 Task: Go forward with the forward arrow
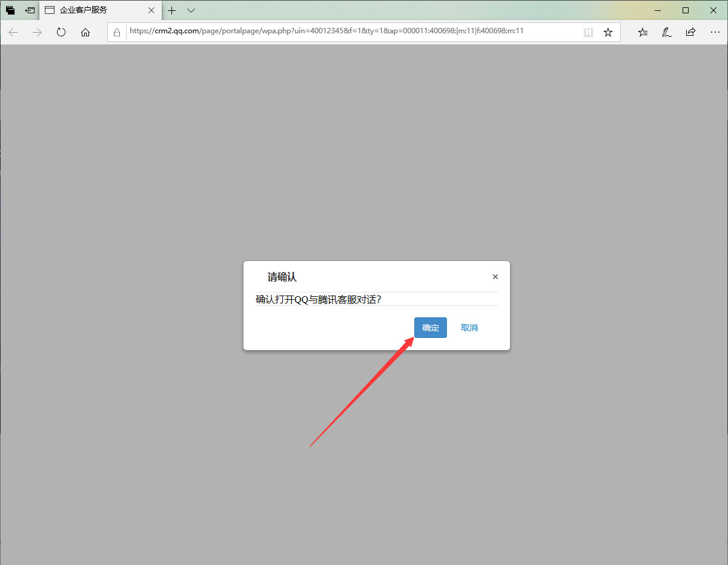pos(37,32)
